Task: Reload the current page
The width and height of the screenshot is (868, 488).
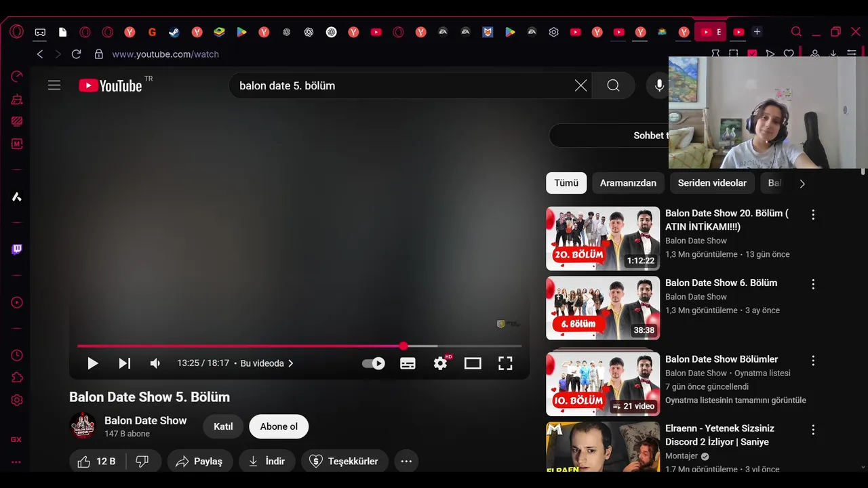Action: (76, 54)
